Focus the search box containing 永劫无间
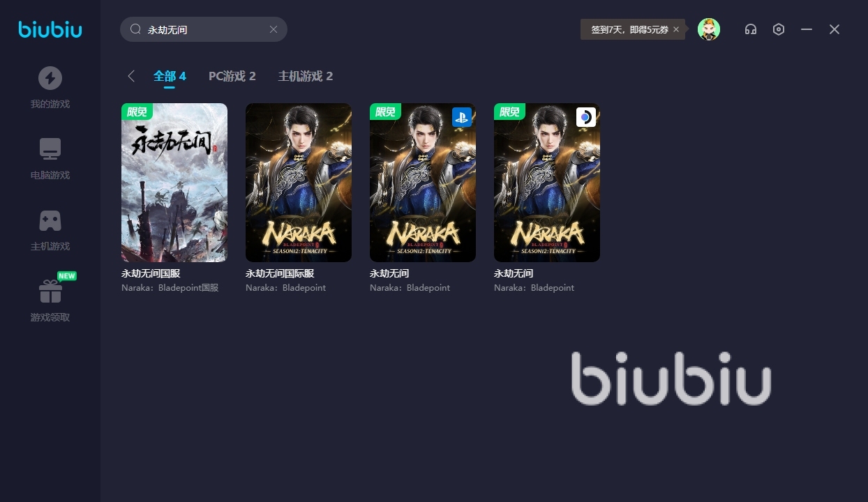The image size is (868, 502). (204, 29)
